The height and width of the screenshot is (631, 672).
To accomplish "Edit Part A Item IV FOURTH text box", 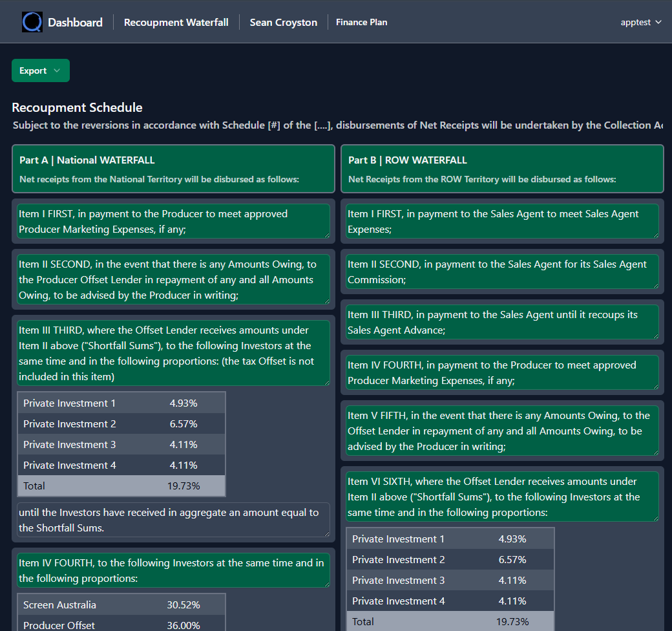I will [x=173, y=570].
